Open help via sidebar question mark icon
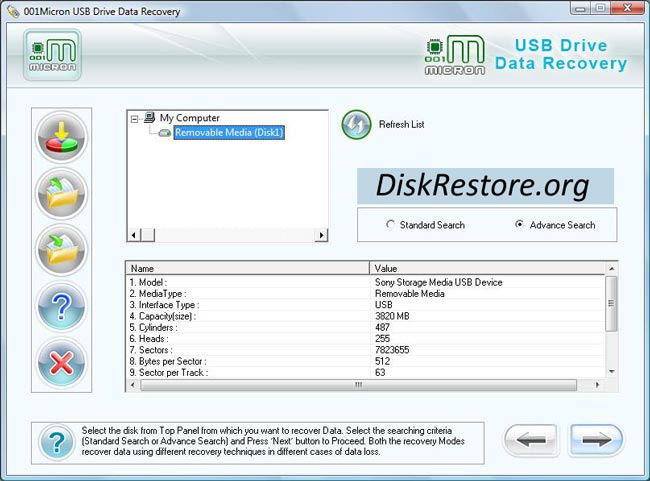Image resolution: width=650 pixels, height=481 pixels. tap(61, 306)
